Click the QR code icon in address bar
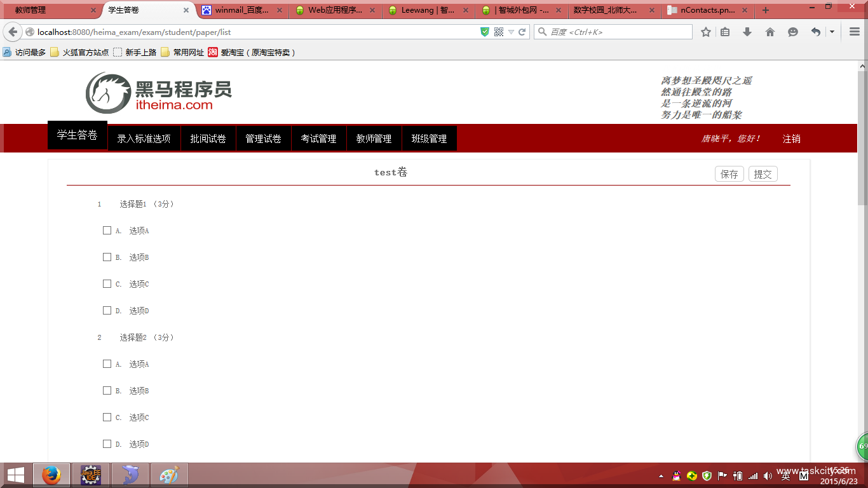 (x=499, y=32)
